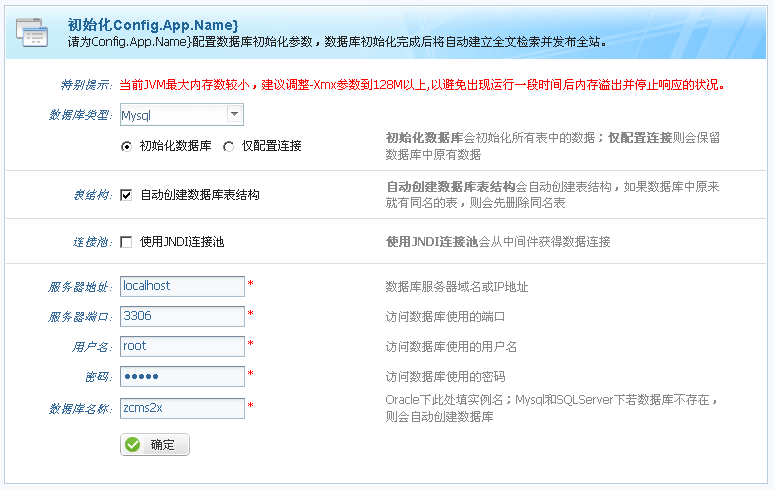The width and height of the screenshot is (774, 490).
Task: Click the green checkmark on 确定 button
Action: tap(133, 445)
